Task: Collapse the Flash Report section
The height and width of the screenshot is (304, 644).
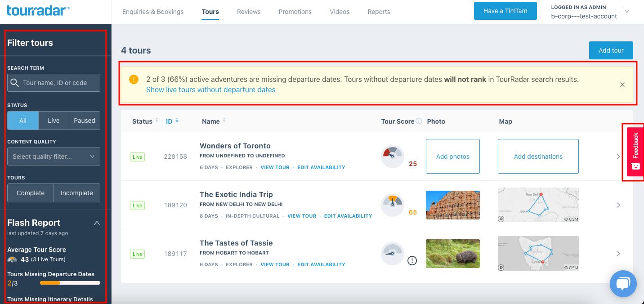Action: [x=97, y=223]
